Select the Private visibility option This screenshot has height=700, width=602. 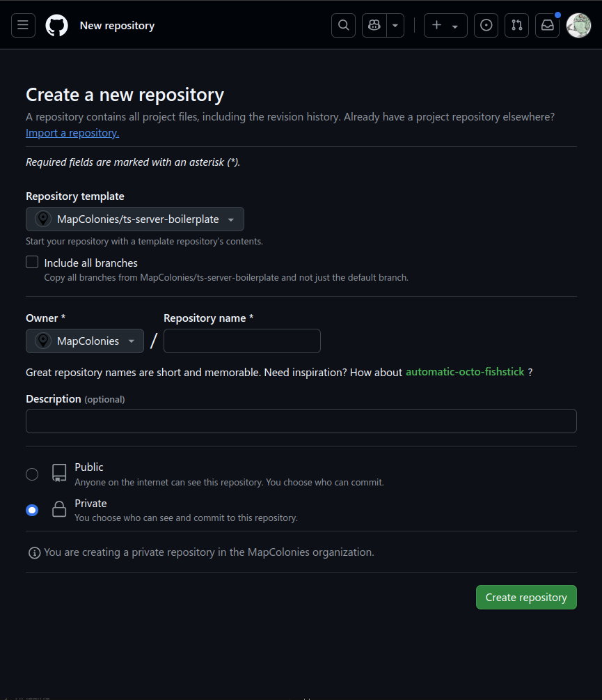pyautogui.click(x=31, y=510)
